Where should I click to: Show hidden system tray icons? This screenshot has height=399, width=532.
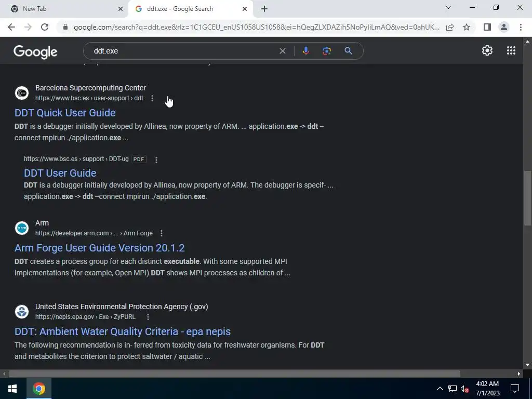pyautogui.click(x=440, y=389)
